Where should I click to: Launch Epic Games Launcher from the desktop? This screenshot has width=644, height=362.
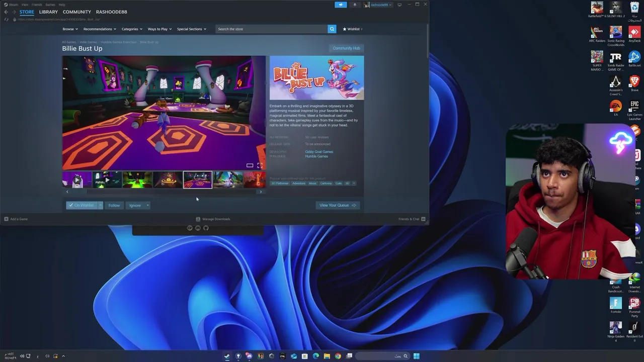pos(634,111)
